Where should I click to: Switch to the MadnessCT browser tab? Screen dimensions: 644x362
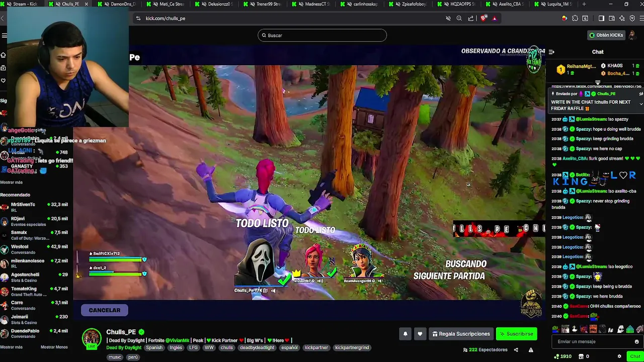click(x=313, y=4)
